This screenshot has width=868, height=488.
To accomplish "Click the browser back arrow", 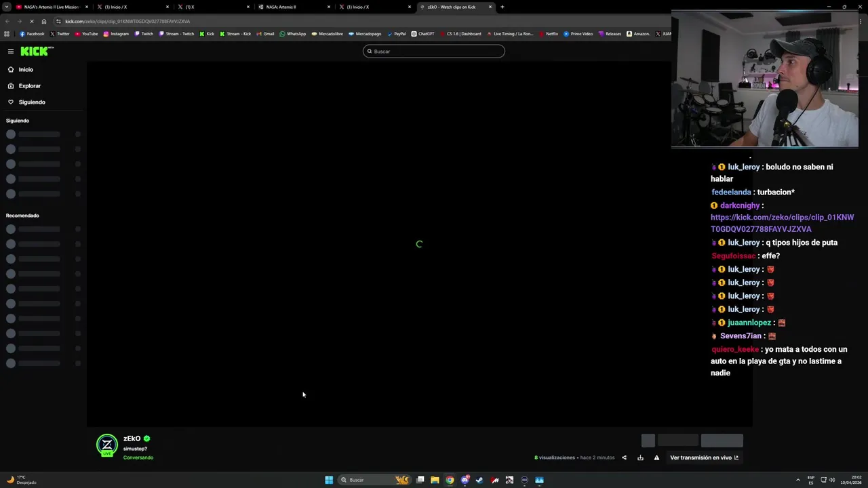I will [7, 21].
